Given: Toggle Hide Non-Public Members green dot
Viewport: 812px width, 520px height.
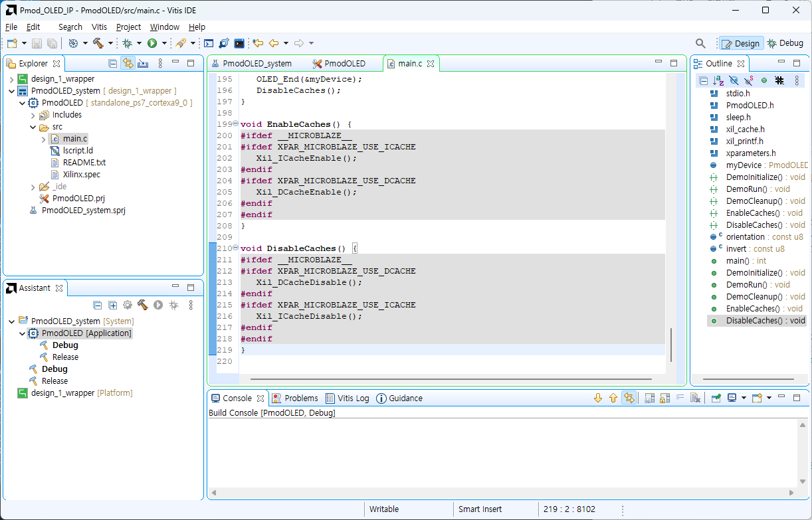Looking at the screenshot, I should (x=764, y=80).
